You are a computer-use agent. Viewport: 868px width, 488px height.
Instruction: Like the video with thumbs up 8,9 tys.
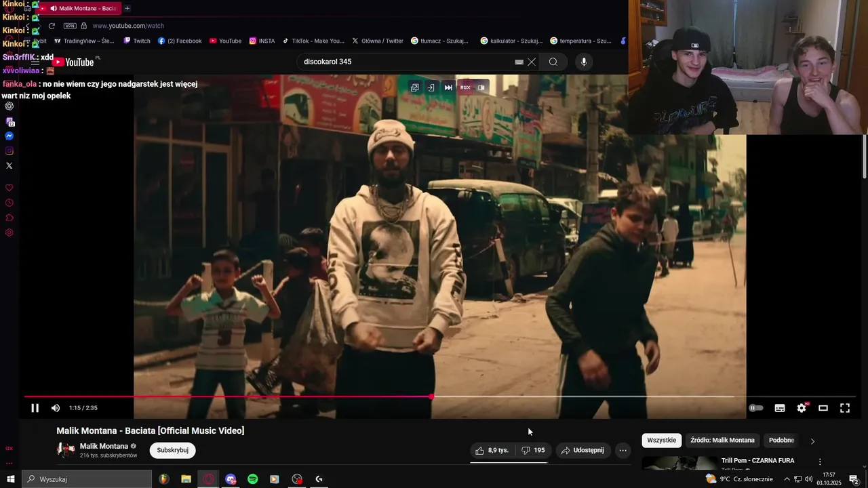click(x=492, y=450)
